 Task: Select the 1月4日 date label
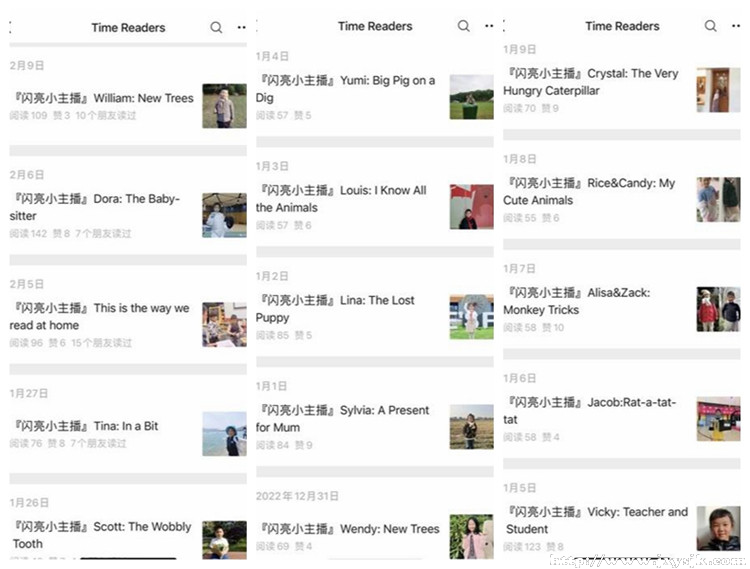(272, 56)
